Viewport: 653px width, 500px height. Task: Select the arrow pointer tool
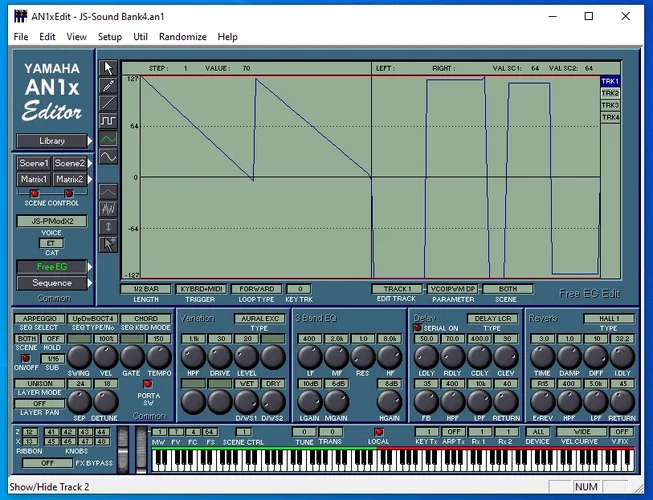point(108,68)
